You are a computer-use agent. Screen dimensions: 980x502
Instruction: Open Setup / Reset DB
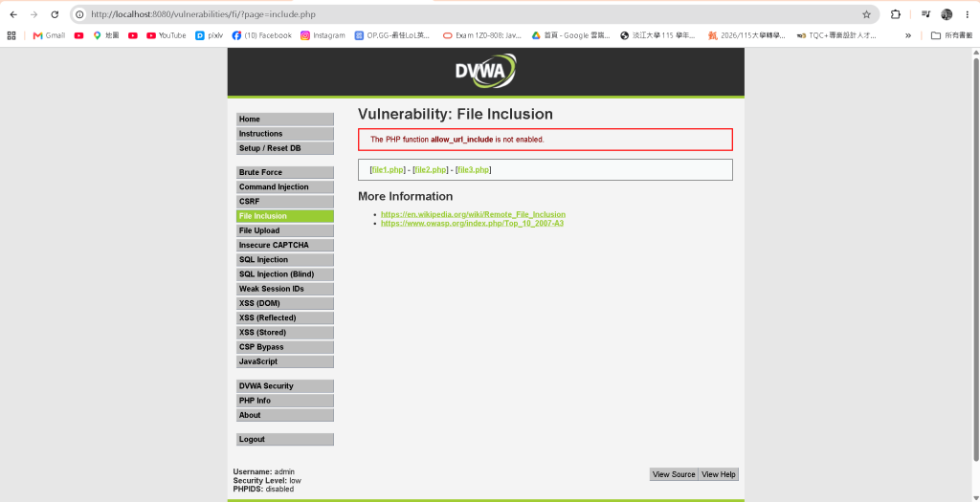(285, 148)
